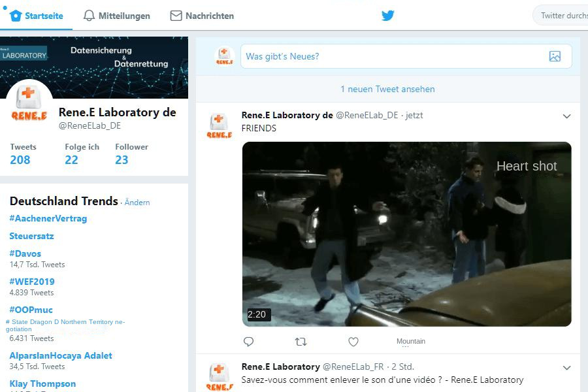The height and width of the screenshot is (392, 588).
Task: Open author name Rene.E Laboratory de in tweet
Action: coord(287,115)
